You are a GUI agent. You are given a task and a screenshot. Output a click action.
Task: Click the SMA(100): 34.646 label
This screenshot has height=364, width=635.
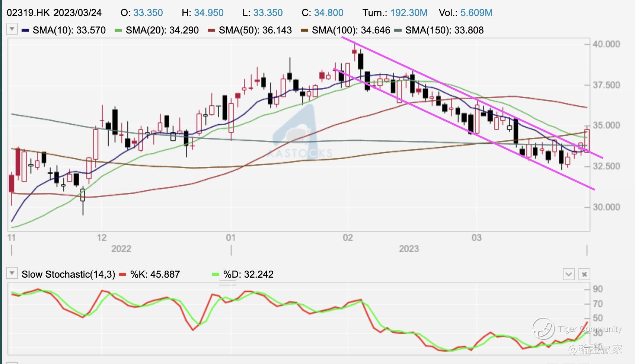tap(351, 30)
